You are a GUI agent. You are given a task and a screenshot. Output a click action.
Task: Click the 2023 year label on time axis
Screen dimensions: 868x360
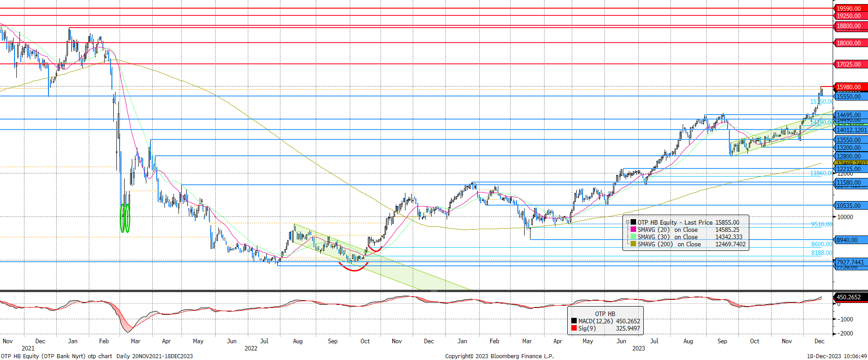638,348
